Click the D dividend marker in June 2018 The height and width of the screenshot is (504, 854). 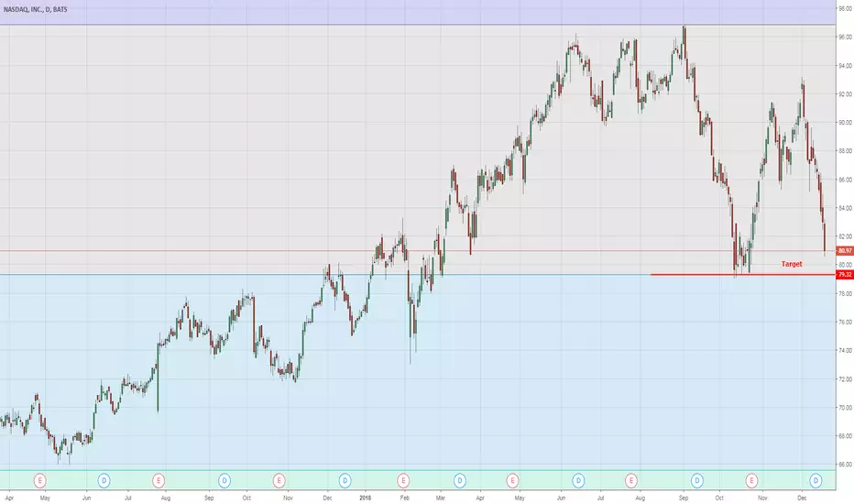pyautogui.click(x=578, y=480)
